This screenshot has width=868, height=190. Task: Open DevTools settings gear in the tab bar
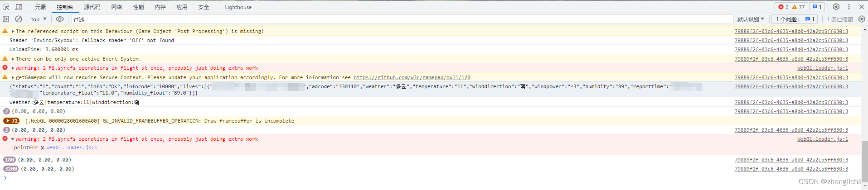point(836,7)
